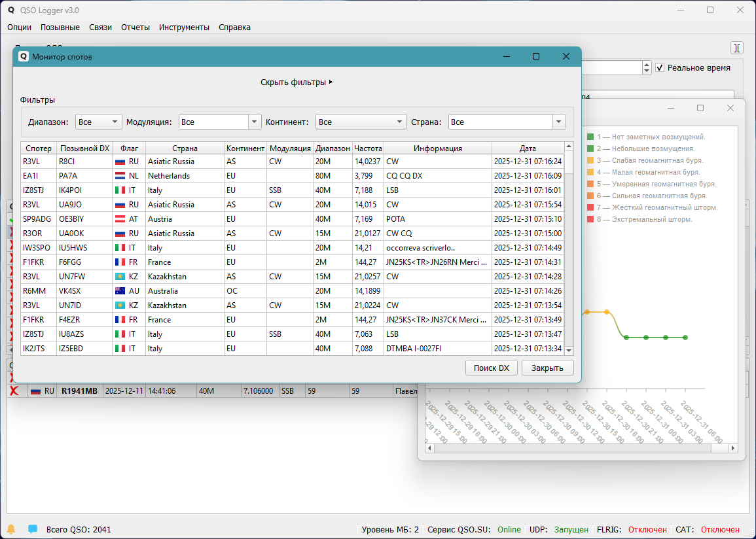Click the notification bell icon in status bar
Screen dimensions: 756x539
11,529
